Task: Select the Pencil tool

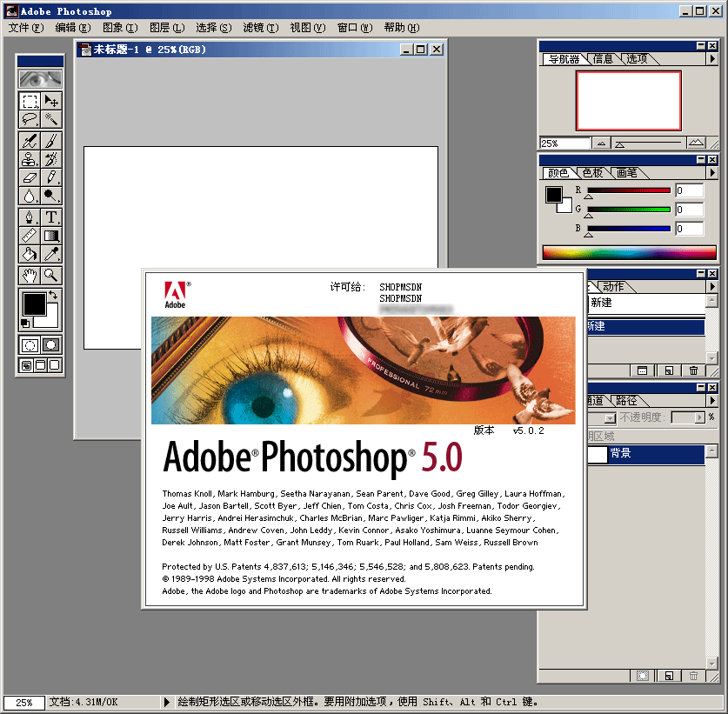Action: click(x=51, y=177)
